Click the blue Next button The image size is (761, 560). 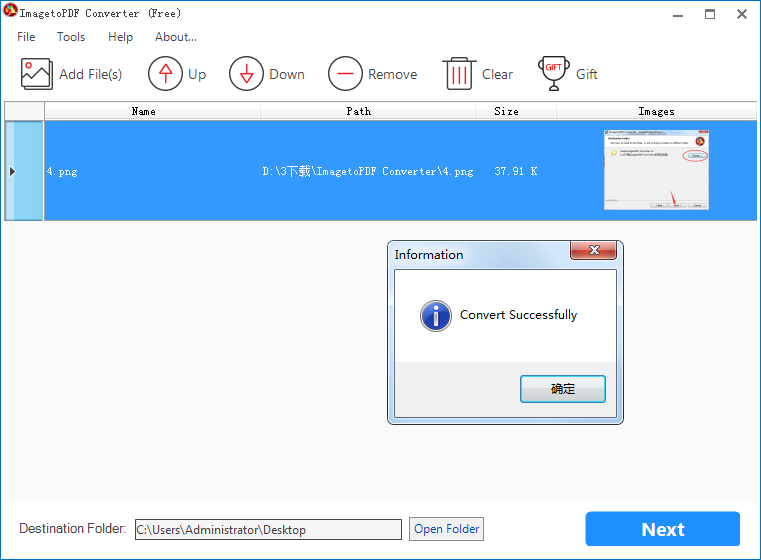point(662,529)
